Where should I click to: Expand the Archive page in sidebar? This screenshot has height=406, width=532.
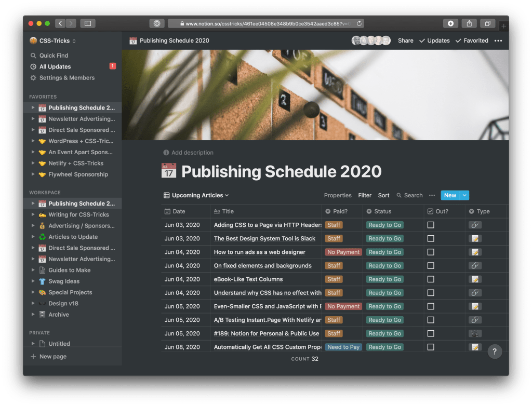(33, 315)
